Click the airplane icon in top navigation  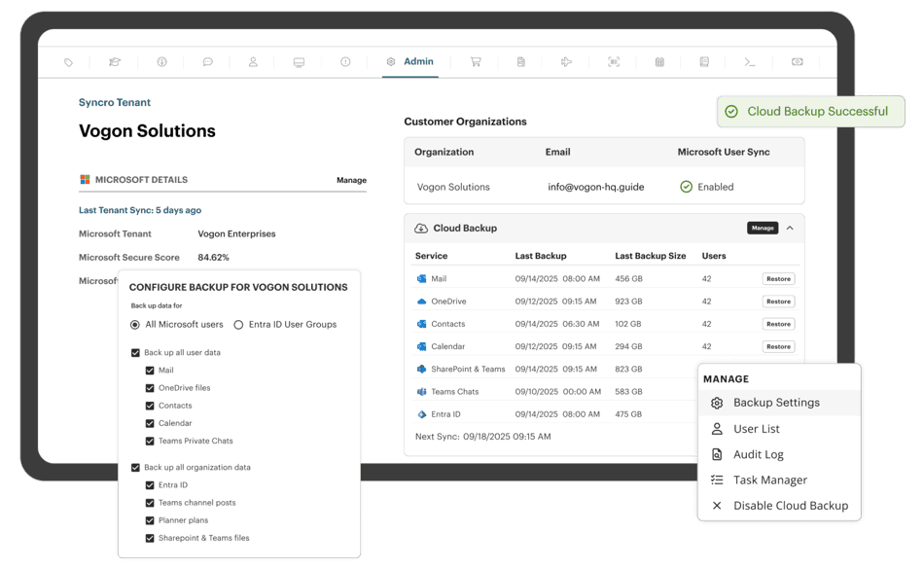pyautogui.click(x=566, y=62)
